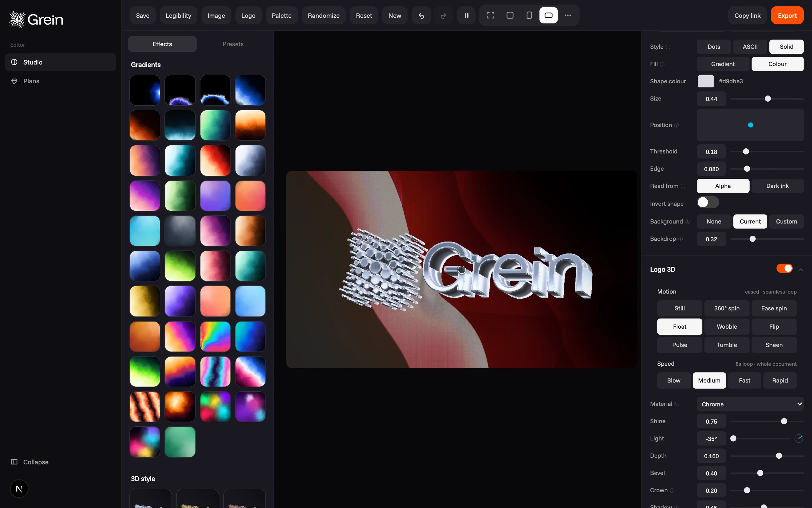
Task: Open the Palette menu
Action: pos(282,15)
